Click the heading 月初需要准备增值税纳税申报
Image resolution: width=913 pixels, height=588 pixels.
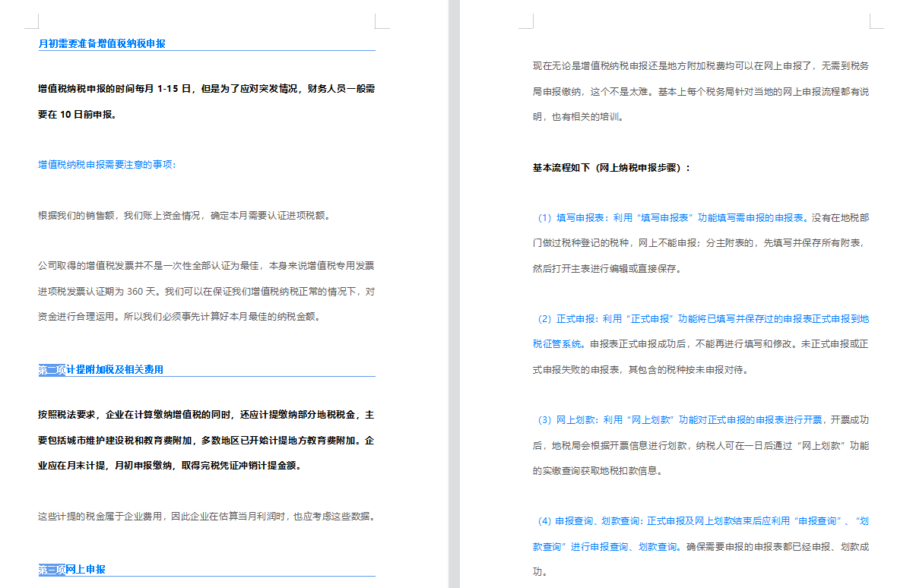[x=101, y=44]
